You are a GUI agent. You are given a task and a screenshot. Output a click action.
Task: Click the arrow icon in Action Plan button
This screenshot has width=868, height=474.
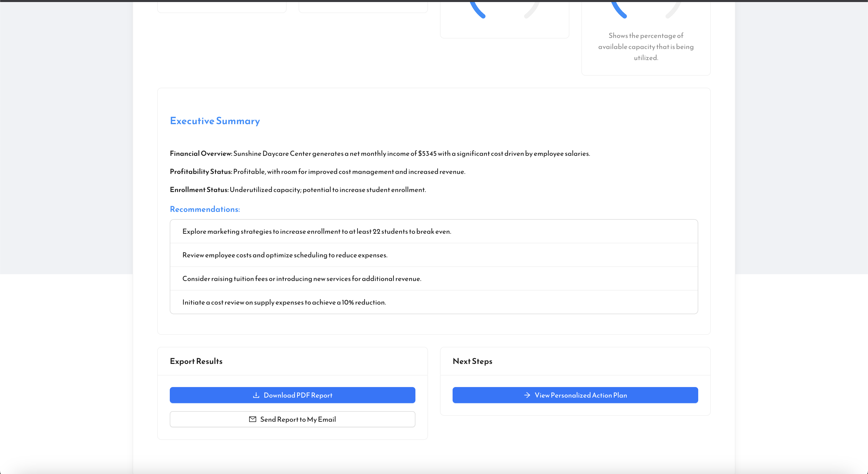pos(527,395)
